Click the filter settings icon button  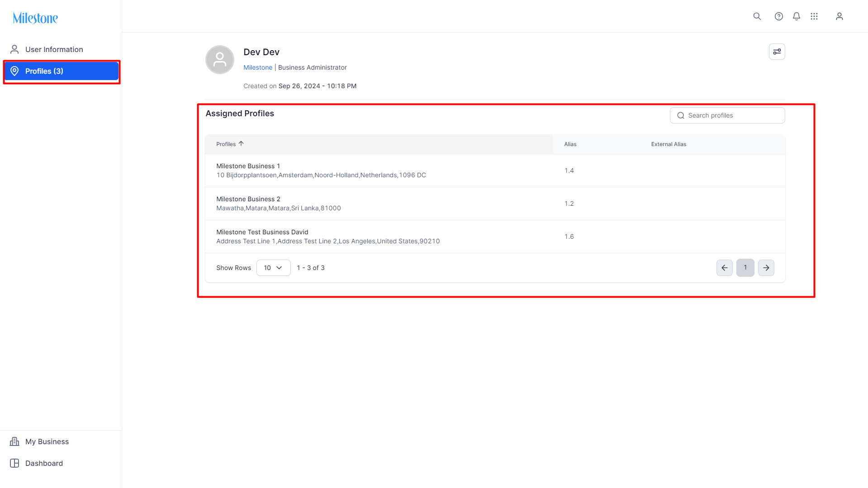pos(777,52)
